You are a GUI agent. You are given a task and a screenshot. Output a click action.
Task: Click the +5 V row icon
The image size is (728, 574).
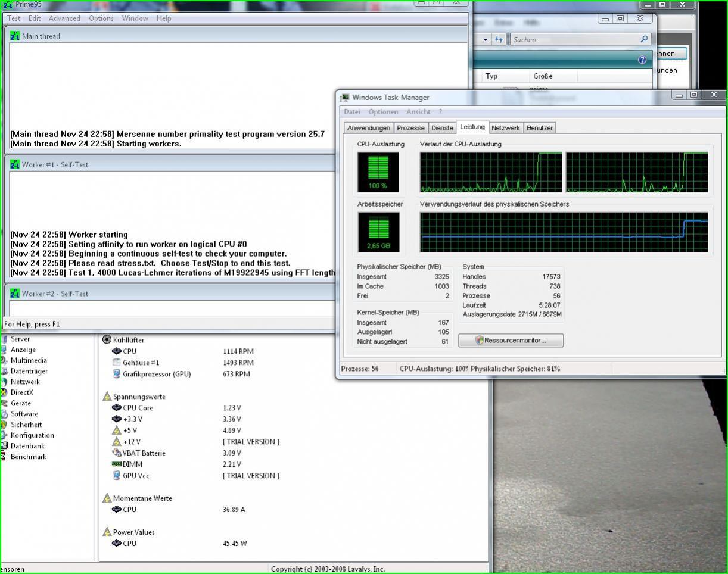click(117, 430)
